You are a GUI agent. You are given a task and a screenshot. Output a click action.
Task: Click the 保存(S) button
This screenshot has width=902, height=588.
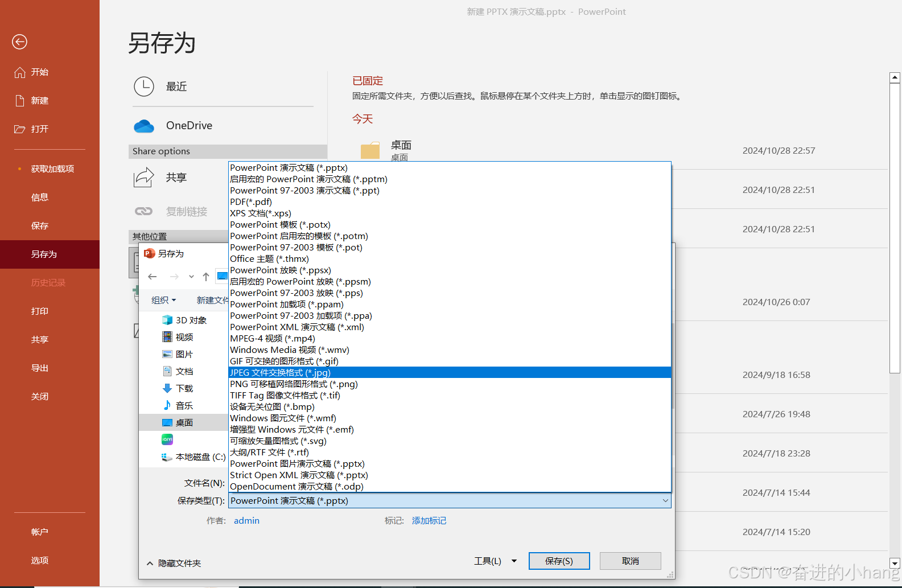559,561
